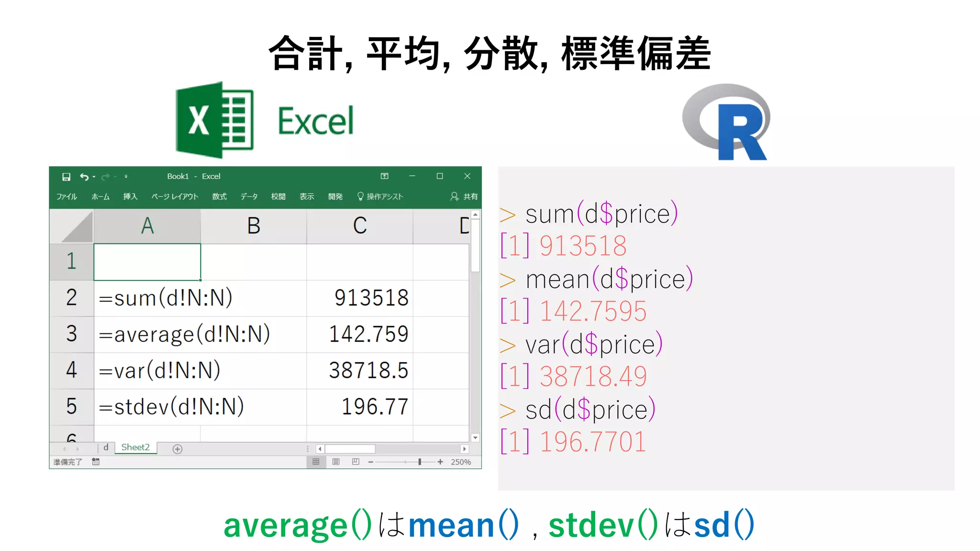Select row 4 header
This screenshot has width=980, height=551.
coord(72,371)
